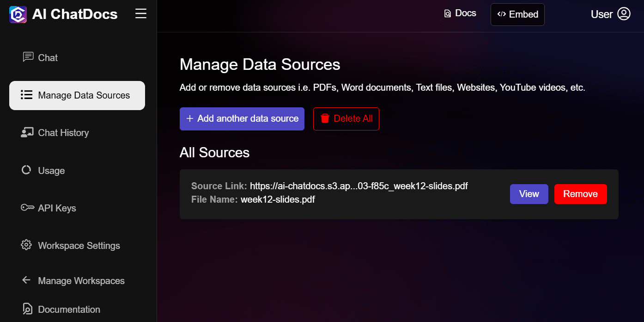This screenshot has width=644, height=322.
Task: Click the week12-slides.pdf source link text
Action: 358,186
